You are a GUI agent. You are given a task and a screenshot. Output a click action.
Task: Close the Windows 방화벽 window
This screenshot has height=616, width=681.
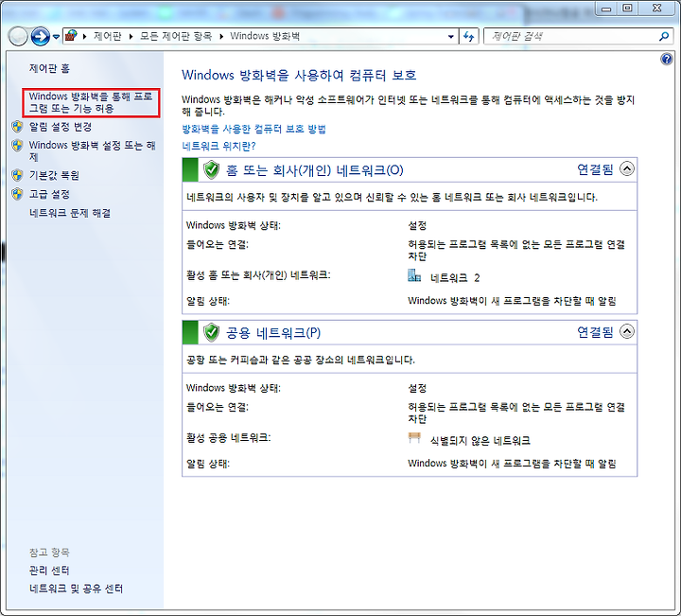(656, 9)
